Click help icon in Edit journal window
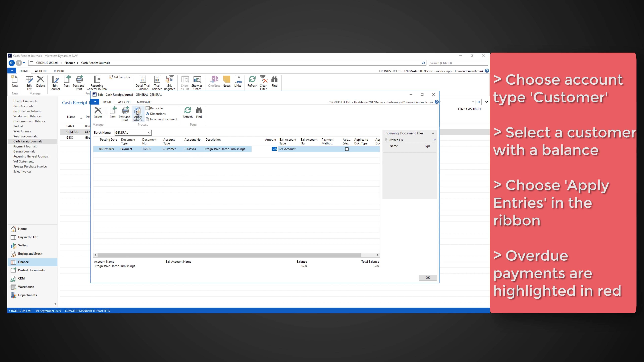 (x=437, y=102)
